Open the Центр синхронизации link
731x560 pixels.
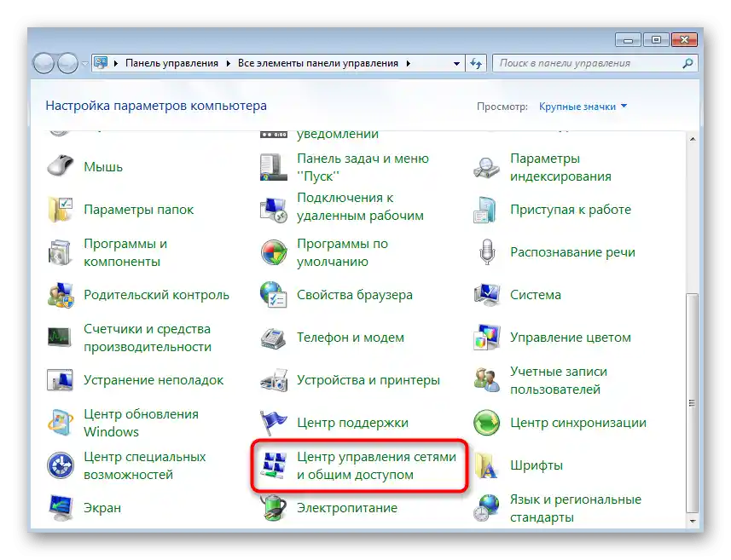point(578,423)
